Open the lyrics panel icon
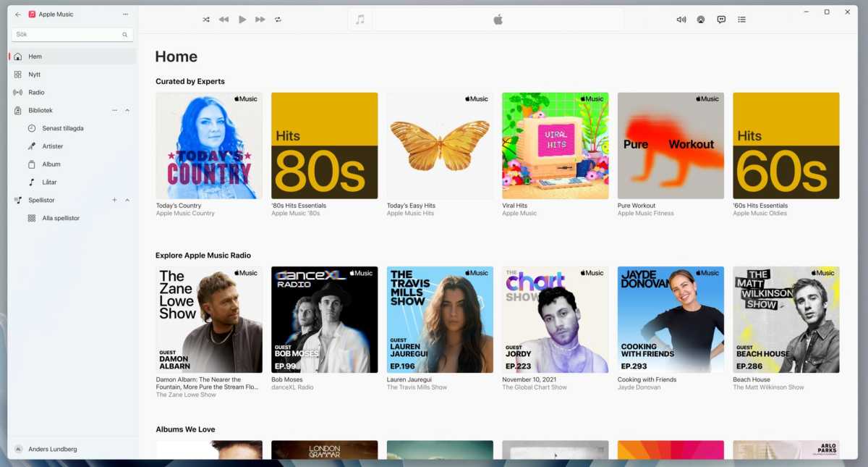Image resolution: width=868 pixels, height=467 pixels. (721, 20)
